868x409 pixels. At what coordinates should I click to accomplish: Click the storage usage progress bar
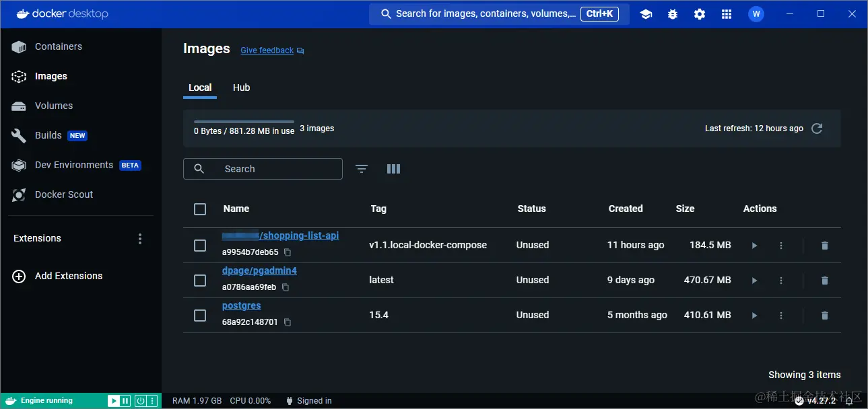tap(244, 120)
